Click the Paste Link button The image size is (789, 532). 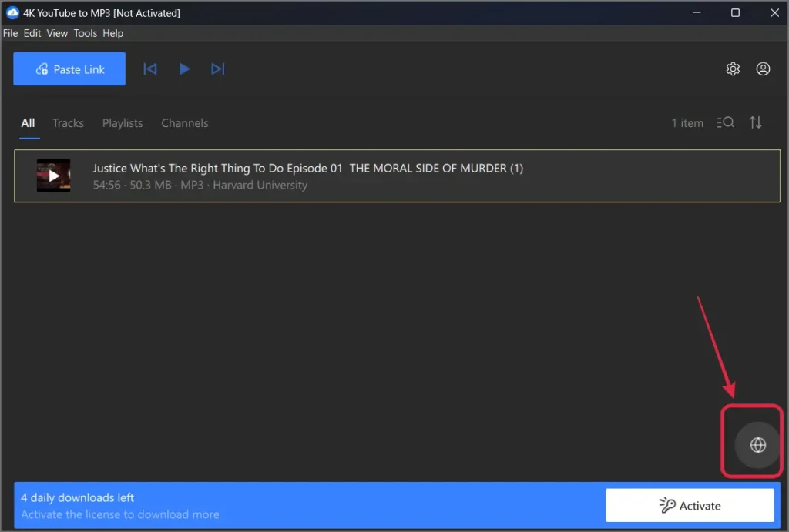pos(69,69)
